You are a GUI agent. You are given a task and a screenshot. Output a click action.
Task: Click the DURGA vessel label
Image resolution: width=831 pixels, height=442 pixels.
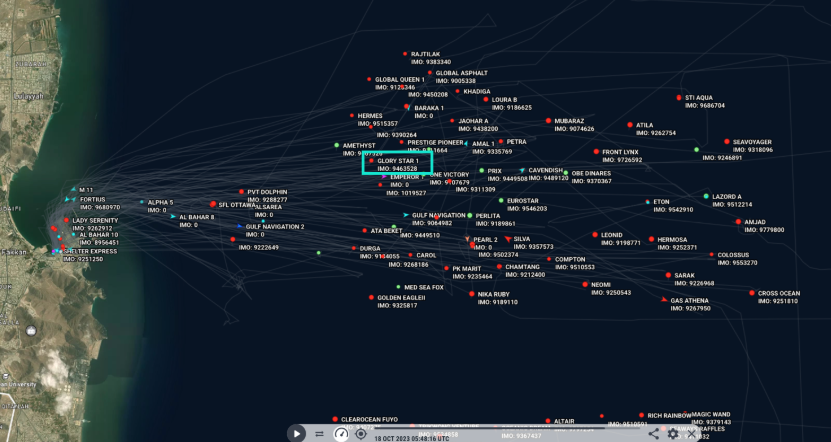coord(370,249)
